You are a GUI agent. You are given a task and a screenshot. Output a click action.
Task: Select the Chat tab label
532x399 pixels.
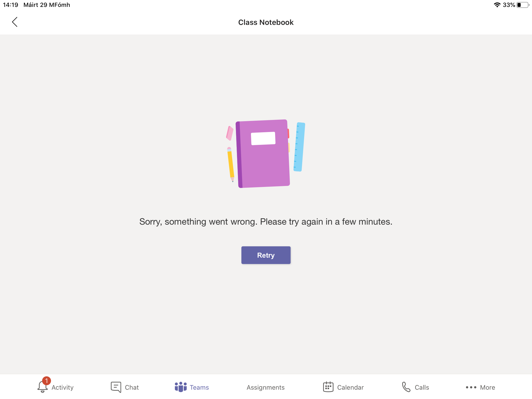[x=132, y=387]
